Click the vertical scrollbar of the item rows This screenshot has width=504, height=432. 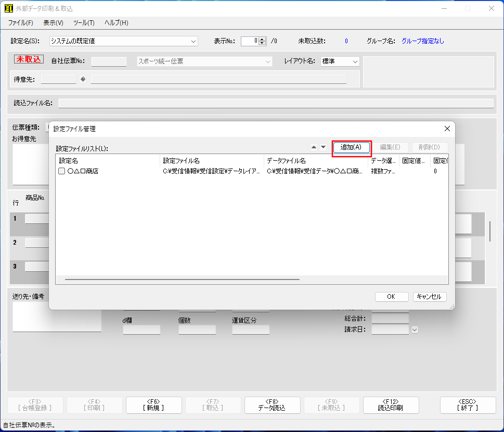click(489, 231)
